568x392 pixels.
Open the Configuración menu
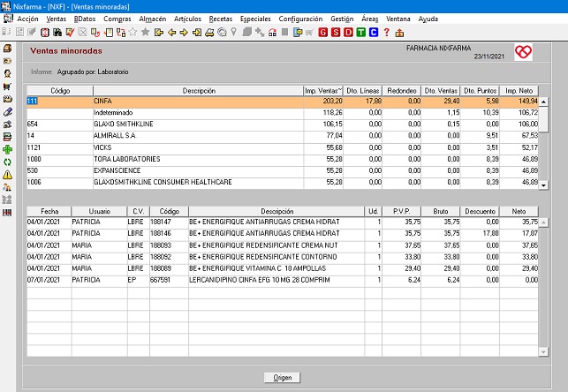(300, 19)
